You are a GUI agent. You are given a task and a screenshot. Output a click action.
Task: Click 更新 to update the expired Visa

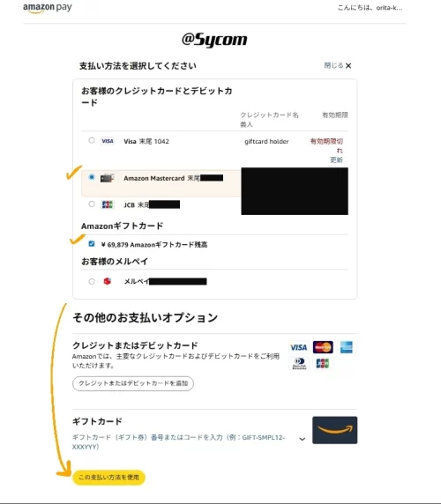point(336,159)
